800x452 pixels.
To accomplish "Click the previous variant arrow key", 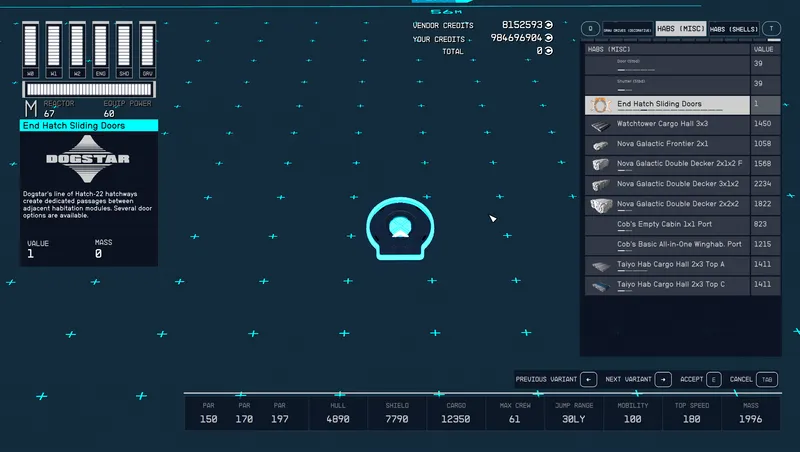I will pyautogui.click(x=588, y=379).
